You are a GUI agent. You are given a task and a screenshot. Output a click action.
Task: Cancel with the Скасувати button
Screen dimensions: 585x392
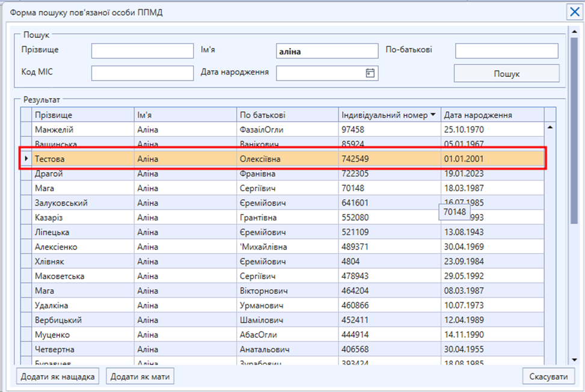pos(548,377)
